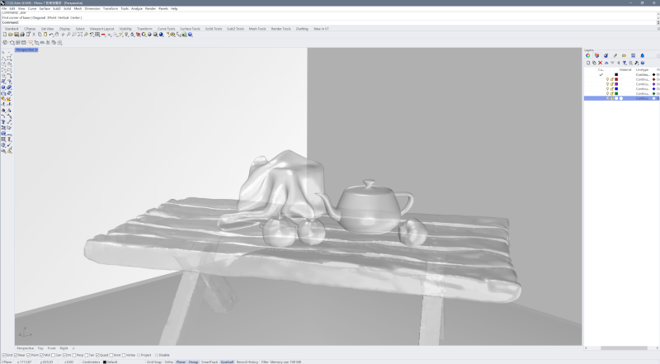This screenshot has height=364, width=660.
Task: Open the File menu
Action: pos(4,8)
